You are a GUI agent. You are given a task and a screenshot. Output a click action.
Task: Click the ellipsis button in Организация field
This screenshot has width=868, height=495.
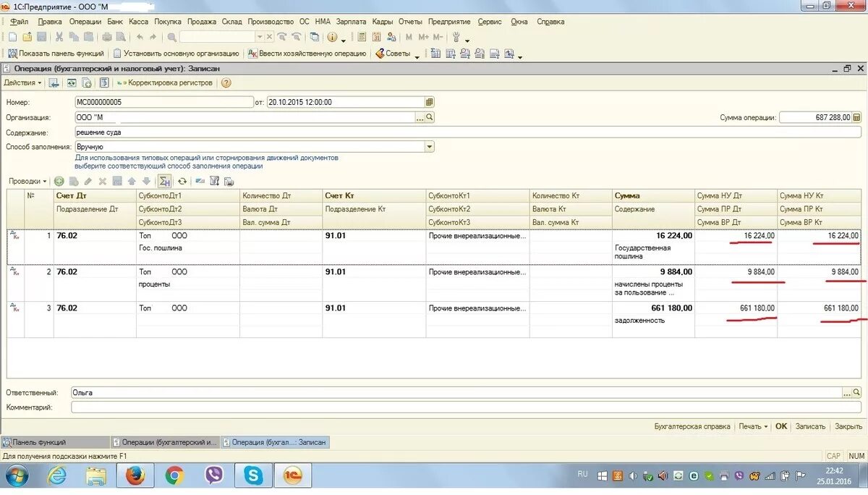(420, 117)
